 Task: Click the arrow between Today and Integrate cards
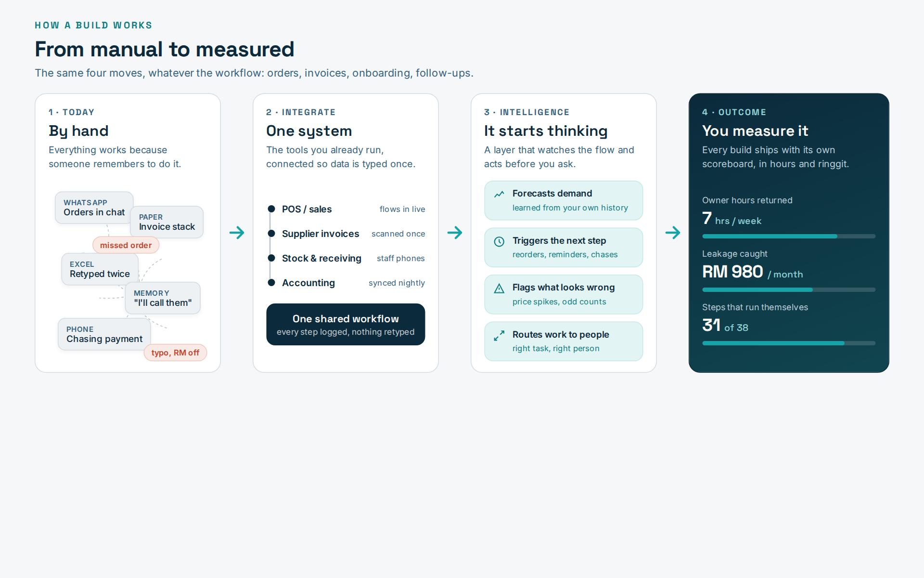click(x=237, y=233)
